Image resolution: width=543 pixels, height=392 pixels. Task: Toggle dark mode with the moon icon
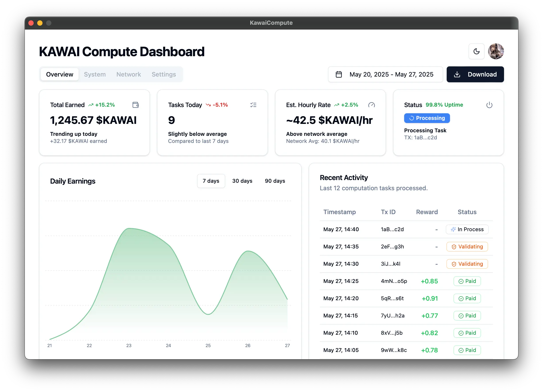(476, 51)
